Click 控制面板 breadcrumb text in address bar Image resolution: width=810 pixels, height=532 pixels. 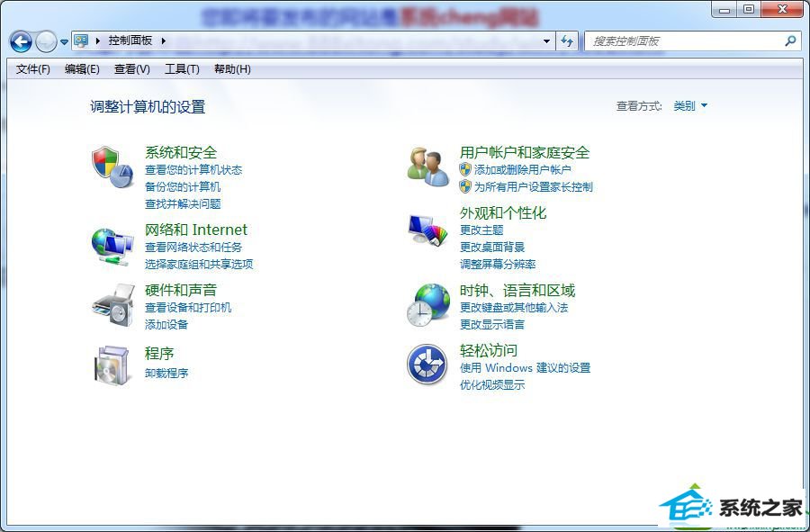click(x=130, y=41)
